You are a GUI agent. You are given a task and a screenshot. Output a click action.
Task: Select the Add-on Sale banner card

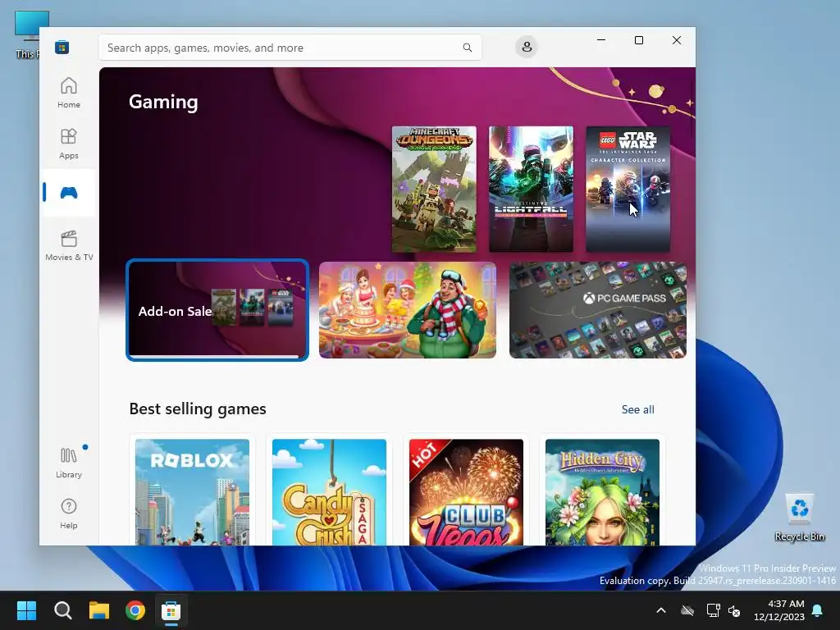217,310
